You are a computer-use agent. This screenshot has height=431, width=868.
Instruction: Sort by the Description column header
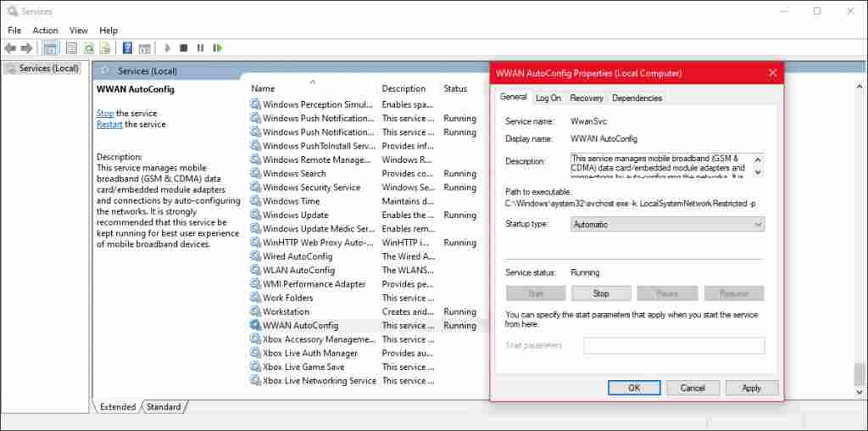tap(403, 88)
